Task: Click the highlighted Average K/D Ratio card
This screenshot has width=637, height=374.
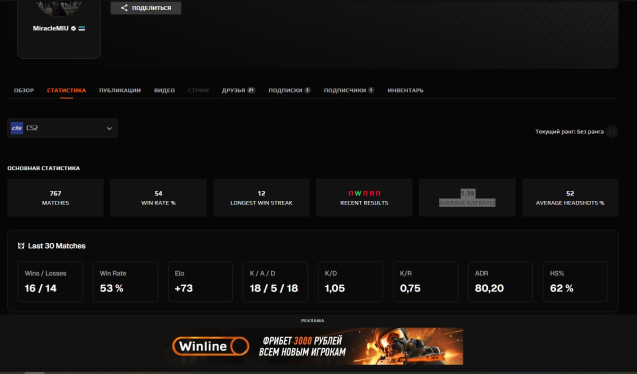Action: coord(467,198)
